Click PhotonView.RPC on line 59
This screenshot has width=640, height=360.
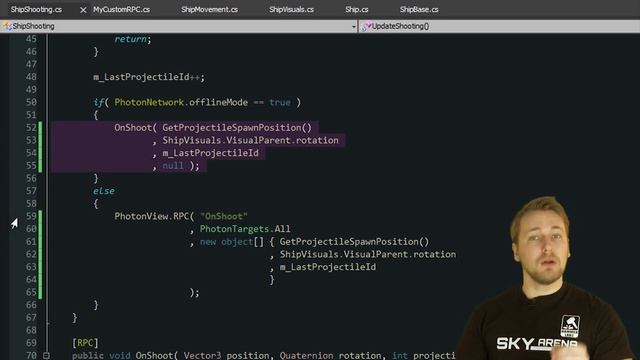151,216
